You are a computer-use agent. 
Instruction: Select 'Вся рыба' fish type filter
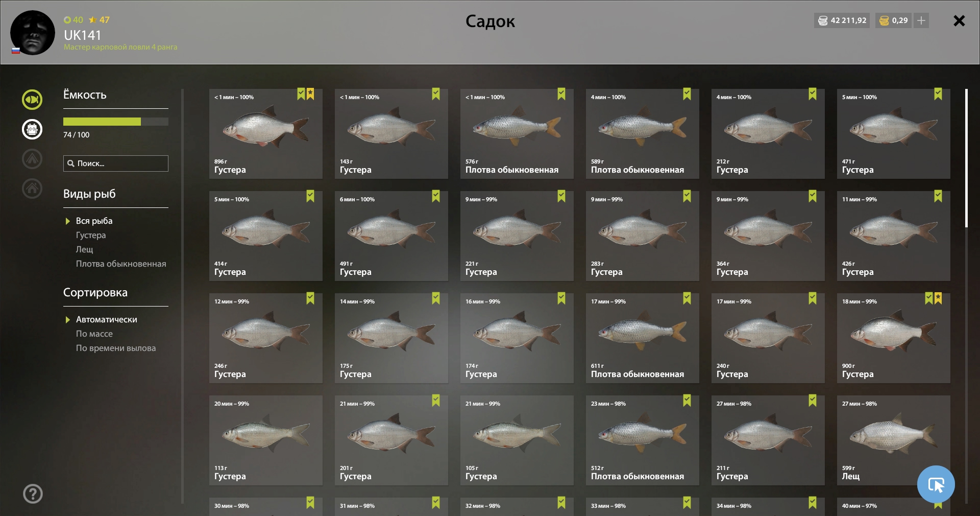coord(94,221)
